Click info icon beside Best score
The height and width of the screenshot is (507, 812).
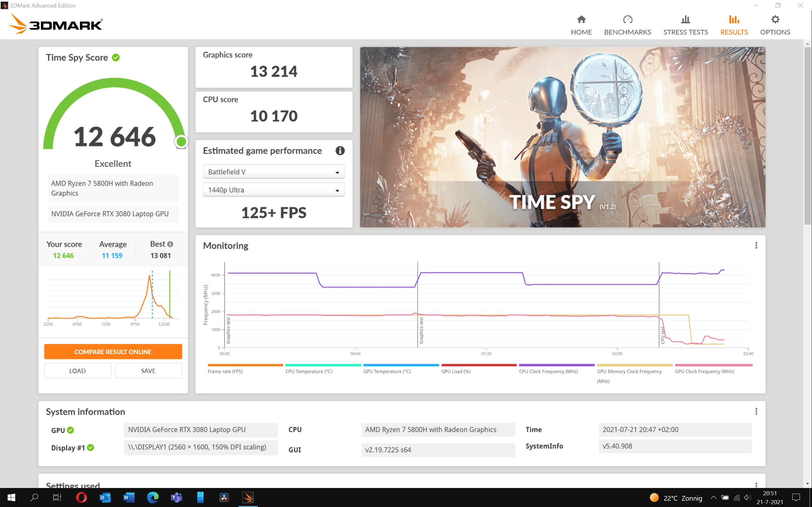pyautogui.click(x=170, y=244)
